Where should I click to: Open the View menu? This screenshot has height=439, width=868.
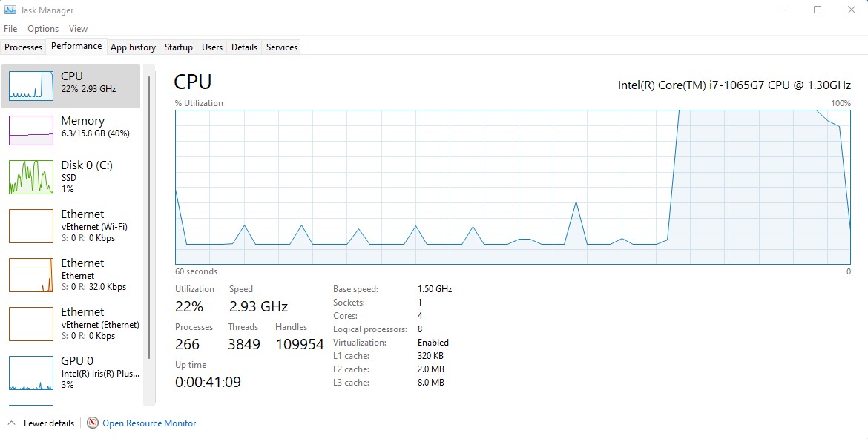(78, 28)
